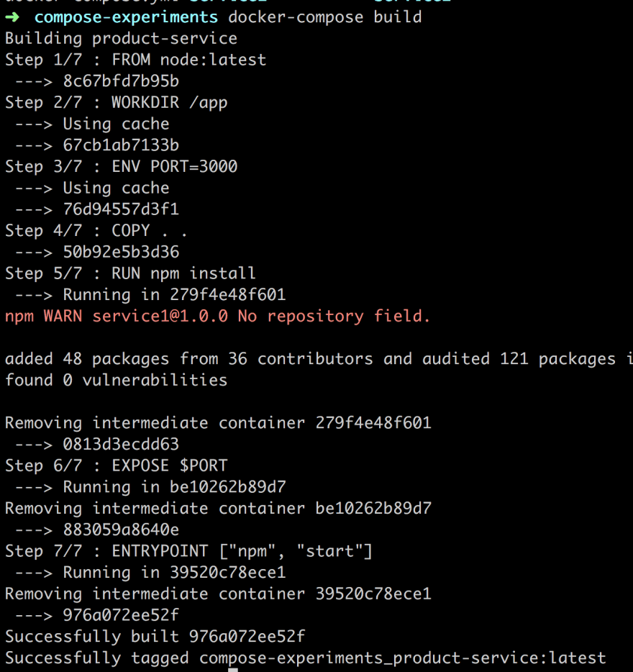This screenshot has height=672, width=633.
Task: Click the compose-experiments directory name in the prompt
Action: coord(126,17)
